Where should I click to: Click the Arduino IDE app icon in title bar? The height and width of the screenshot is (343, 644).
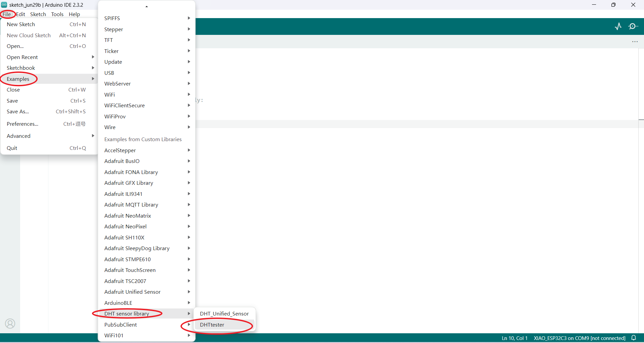[4, 5]
